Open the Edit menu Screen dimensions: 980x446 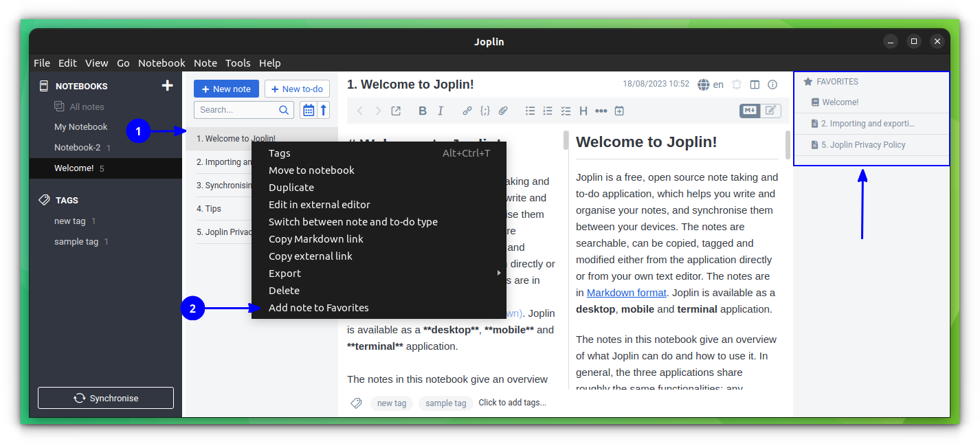click(x=67, y=63)
